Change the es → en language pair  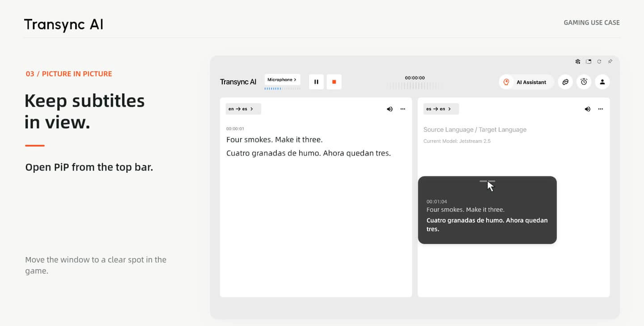pos(441,109)
